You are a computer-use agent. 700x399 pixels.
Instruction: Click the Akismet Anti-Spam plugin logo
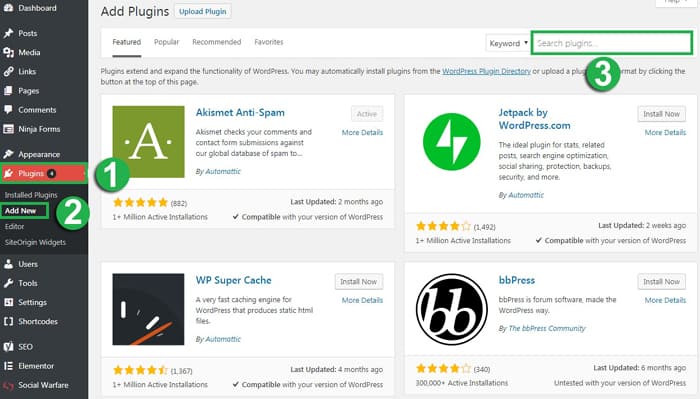[x=148, y=141]
